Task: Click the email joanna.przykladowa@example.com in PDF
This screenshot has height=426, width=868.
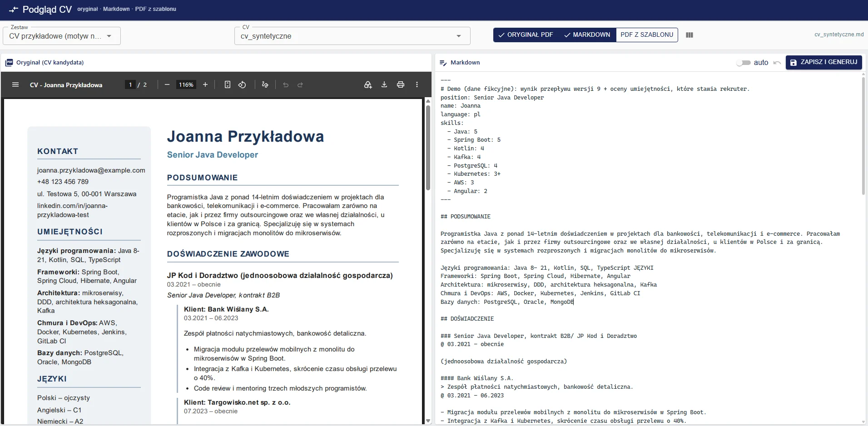Action: pos(91,170)
